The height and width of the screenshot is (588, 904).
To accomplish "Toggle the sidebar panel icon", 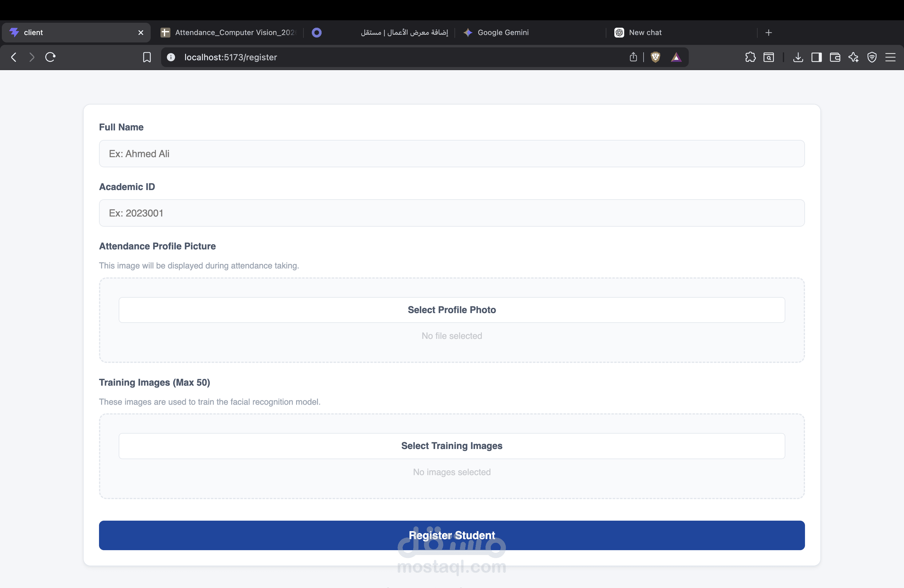I will tap(816, 57).
